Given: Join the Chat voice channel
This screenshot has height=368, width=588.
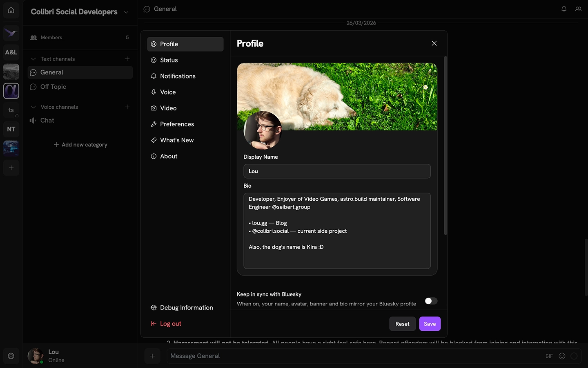Looking at the screenshot, I should click(x=80, y=120).
